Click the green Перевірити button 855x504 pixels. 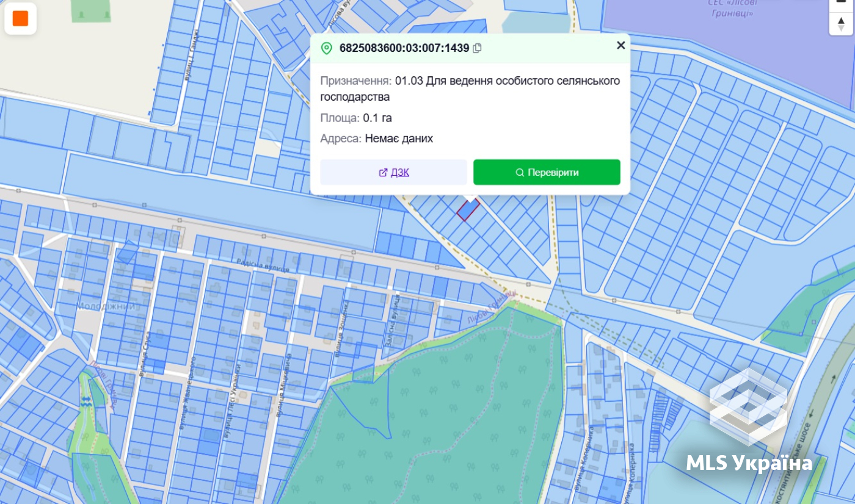point(547,172)
